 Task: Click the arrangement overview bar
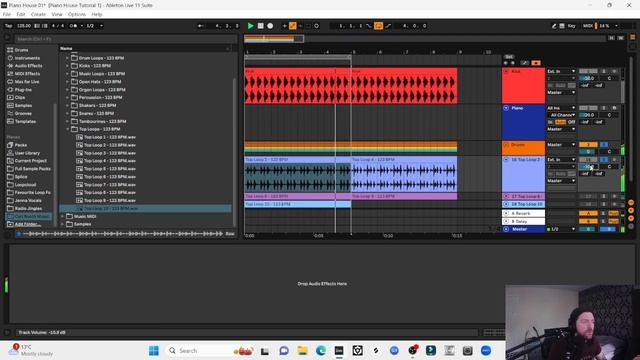(424, 39)
